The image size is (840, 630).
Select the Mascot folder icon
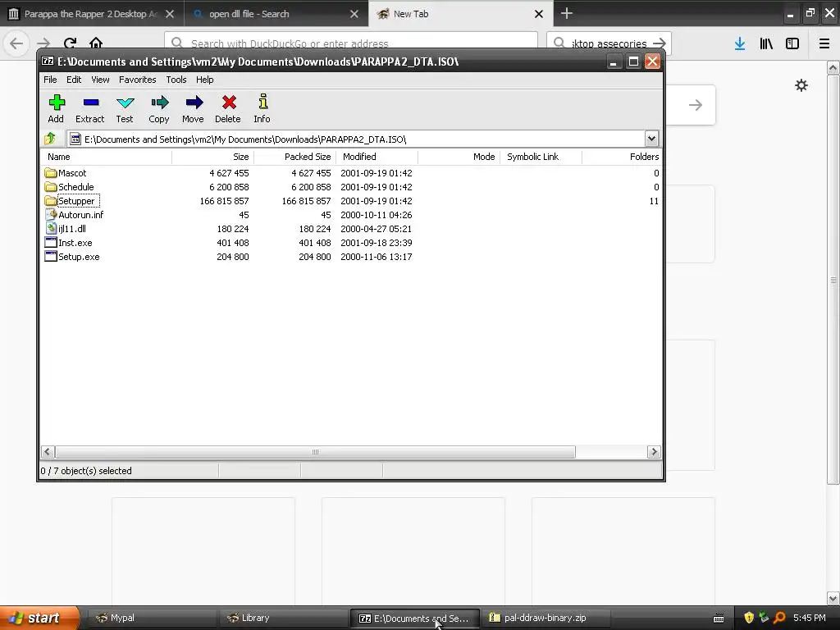pyautogui.click(x=51, y=173)
